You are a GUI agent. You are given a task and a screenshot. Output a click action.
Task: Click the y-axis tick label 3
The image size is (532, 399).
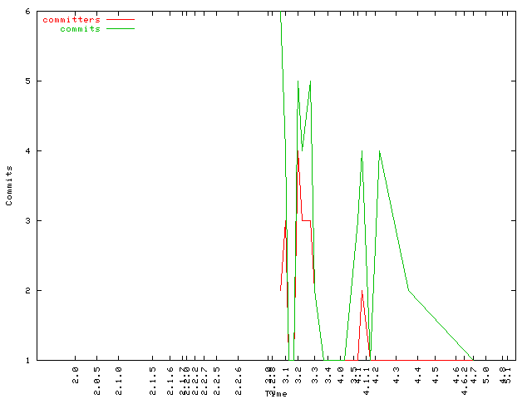click(x=28, y=221)
